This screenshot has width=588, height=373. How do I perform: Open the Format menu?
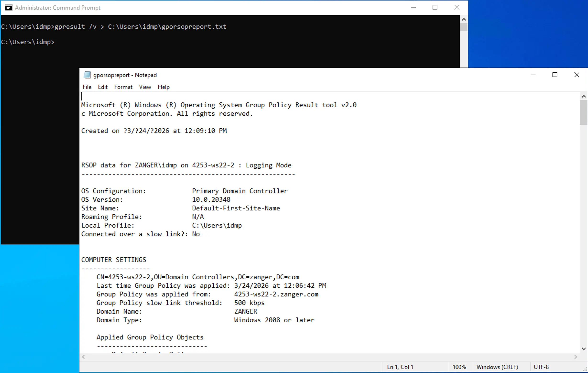click(x=123, y=87)
